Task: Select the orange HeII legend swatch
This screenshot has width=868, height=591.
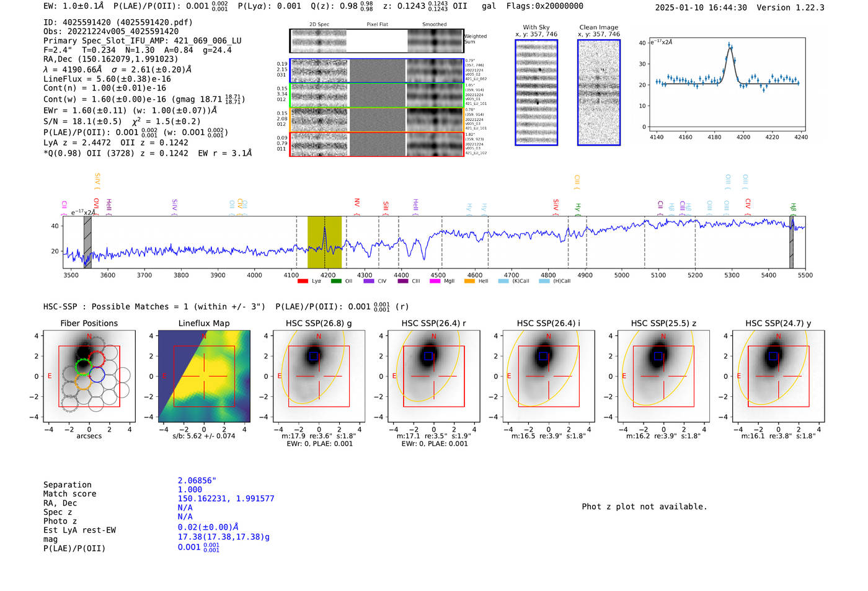Action: pos(469,282)
